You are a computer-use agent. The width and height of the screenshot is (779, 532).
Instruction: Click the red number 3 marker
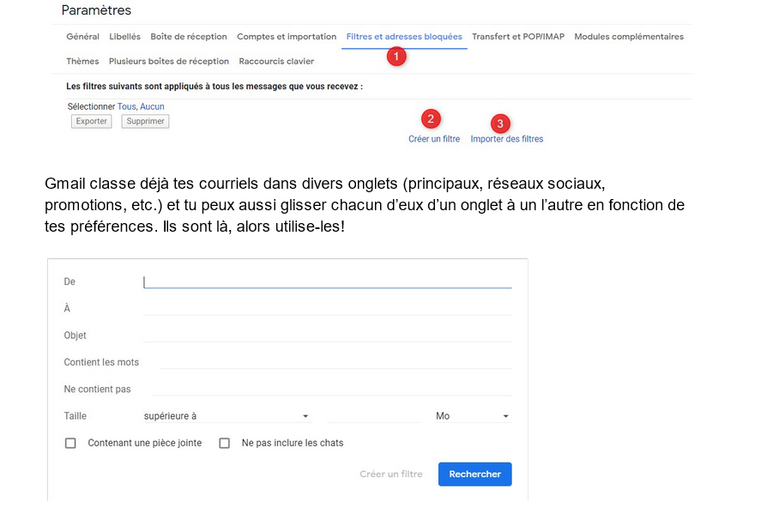point(502,124)
